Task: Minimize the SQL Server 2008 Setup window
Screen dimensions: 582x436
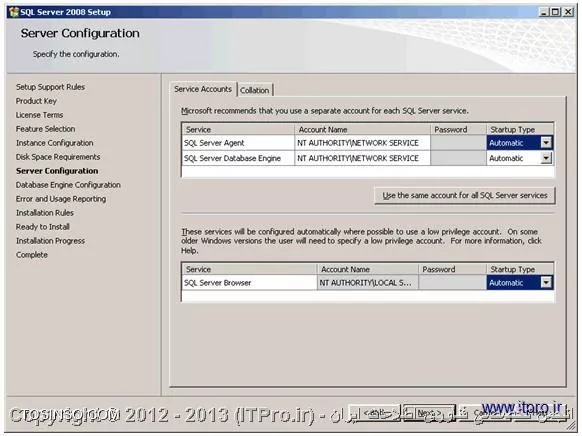Action: pyautogui.click(x=544, y=12)
